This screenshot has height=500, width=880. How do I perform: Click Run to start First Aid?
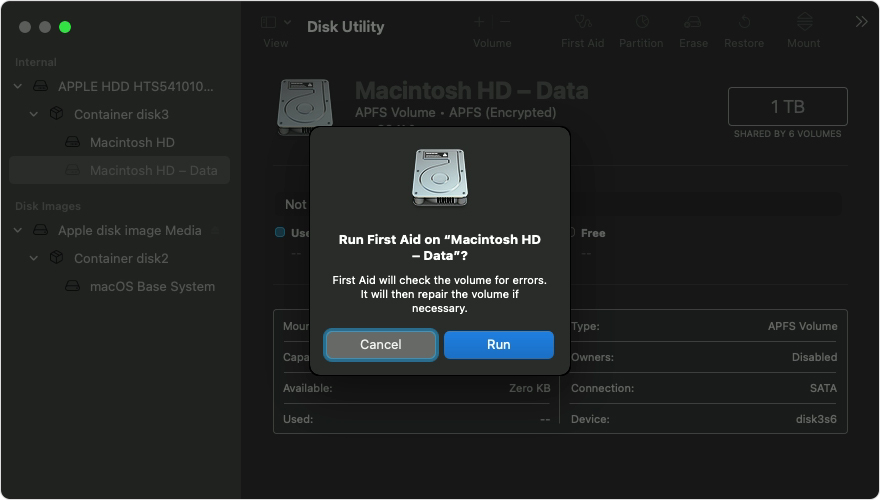click(x=498, y=344)
